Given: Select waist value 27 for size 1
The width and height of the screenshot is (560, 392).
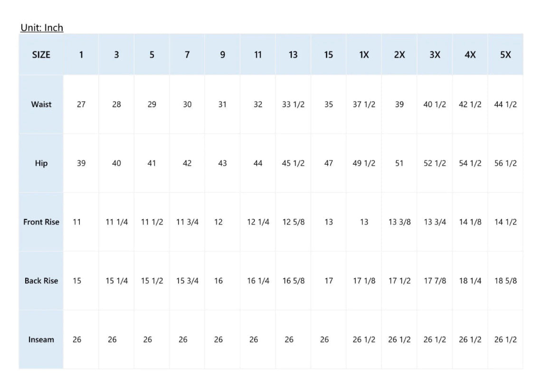Looking at the screenshot, I should (x=81, y=105).
